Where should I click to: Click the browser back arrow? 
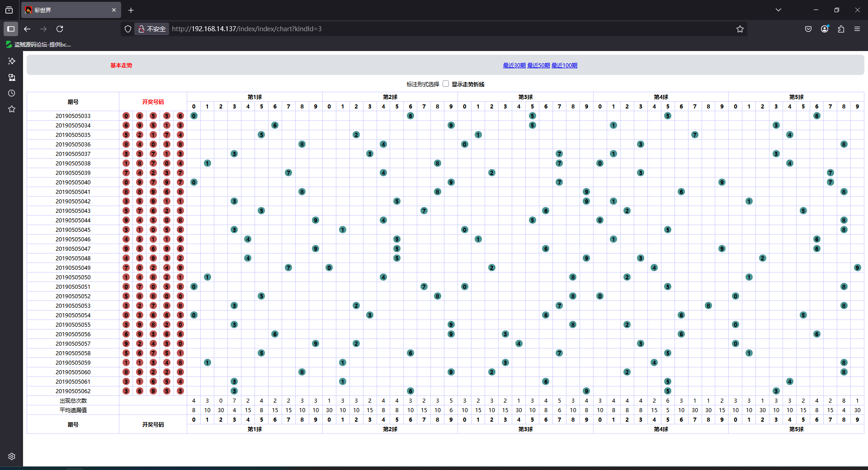click(x=27, y=29)
